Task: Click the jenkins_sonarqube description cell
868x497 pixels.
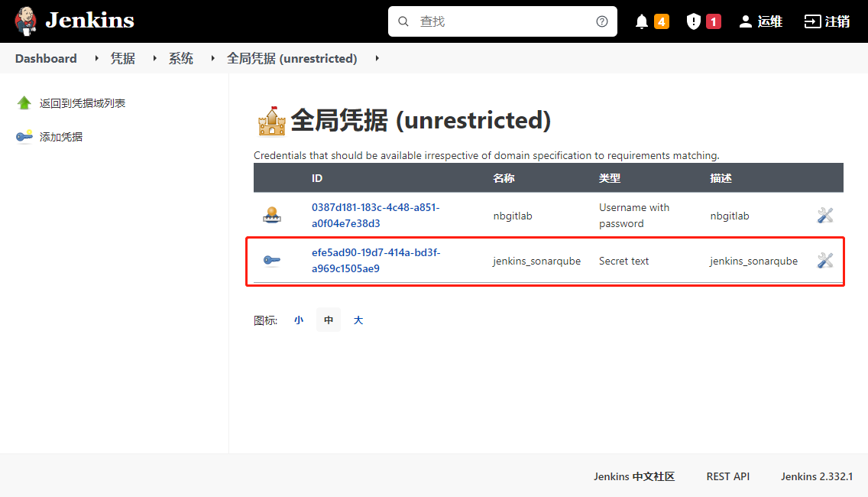Action: (754, 261)
